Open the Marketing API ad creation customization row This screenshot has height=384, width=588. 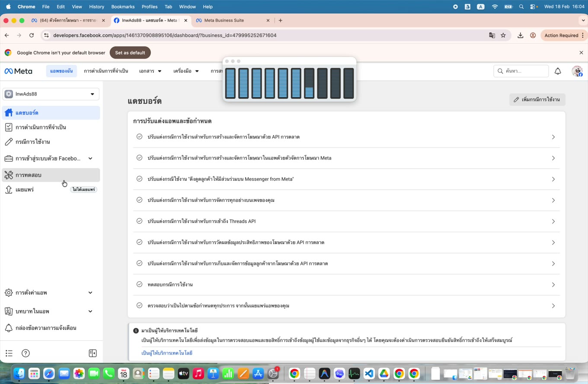(x=346, y=137)
